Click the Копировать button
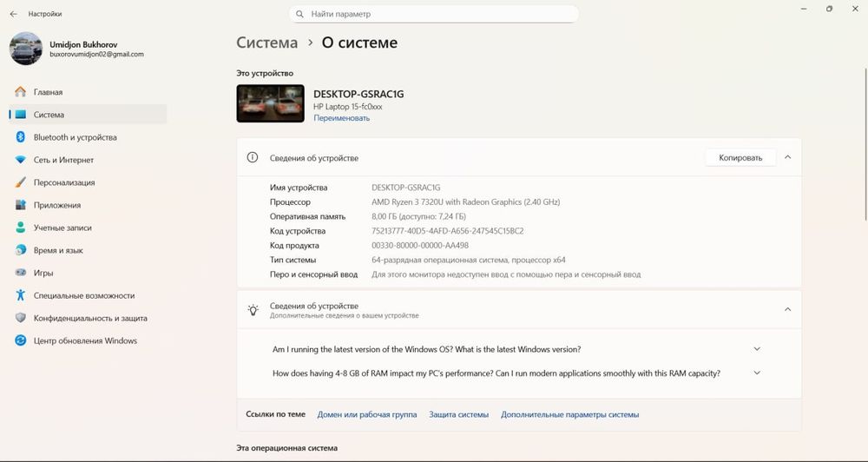Screen dimensions: 868x462 tap(740, 158)
